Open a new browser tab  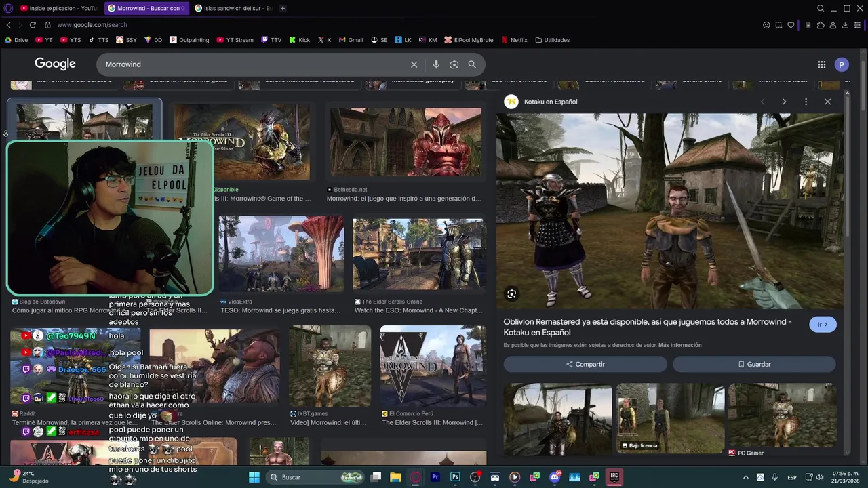click(x=283, y=8)
